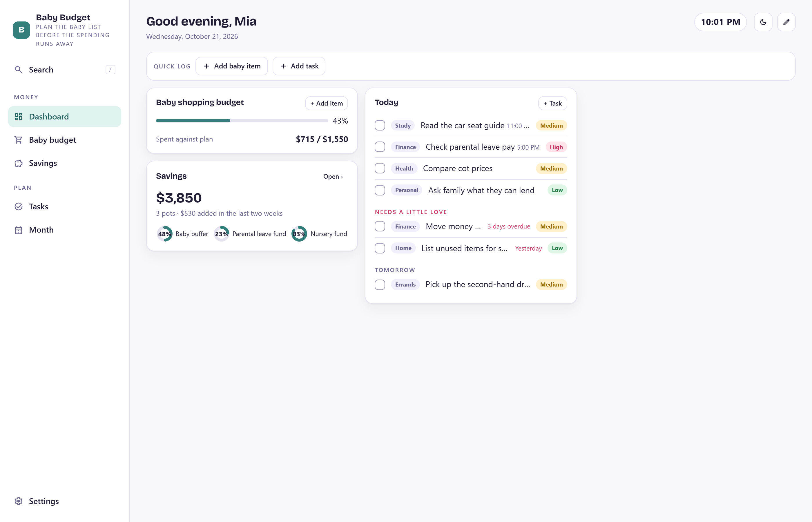Click the Tasks checkmark circle icon
Viewport: 812px width, 522px height.
pos(19,206)
